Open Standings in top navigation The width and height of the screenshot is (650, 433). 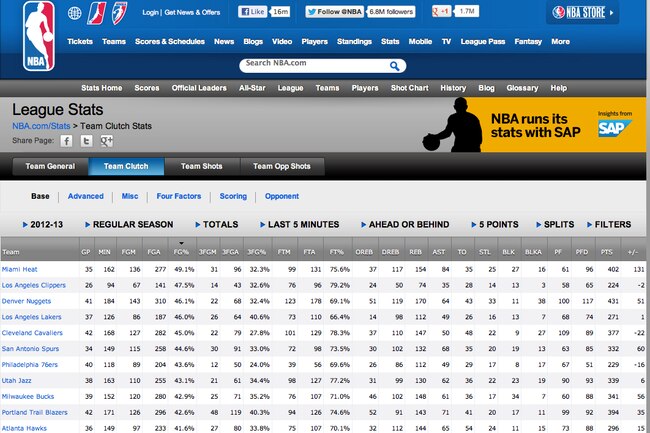(x=354, y=41)
